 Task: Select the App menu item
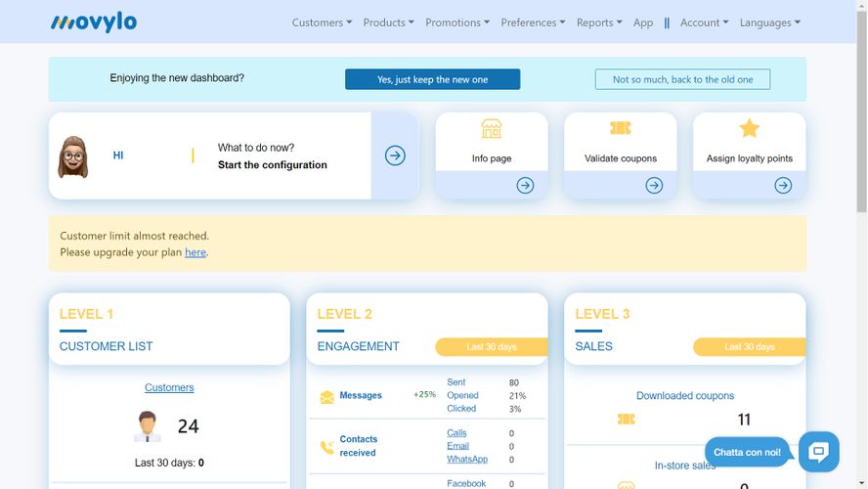pyautogui.click(x=643, y=22)
